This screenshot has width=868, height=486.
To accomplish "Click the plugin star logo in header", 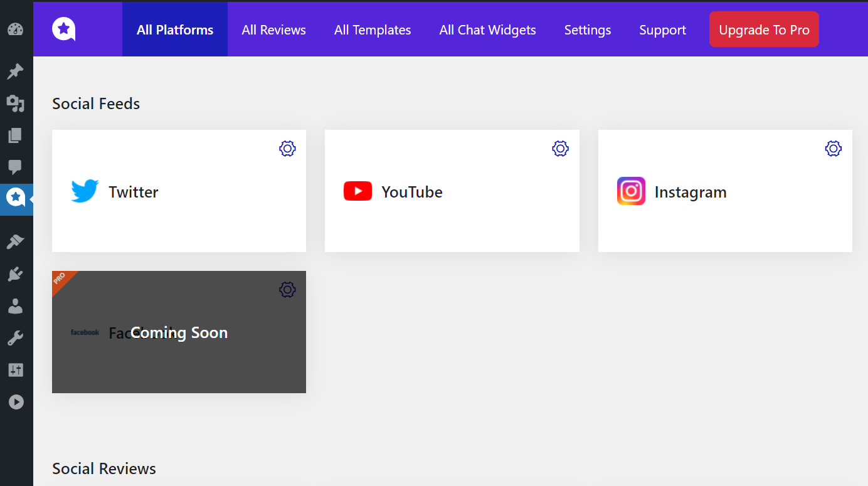I will point(63,29).
